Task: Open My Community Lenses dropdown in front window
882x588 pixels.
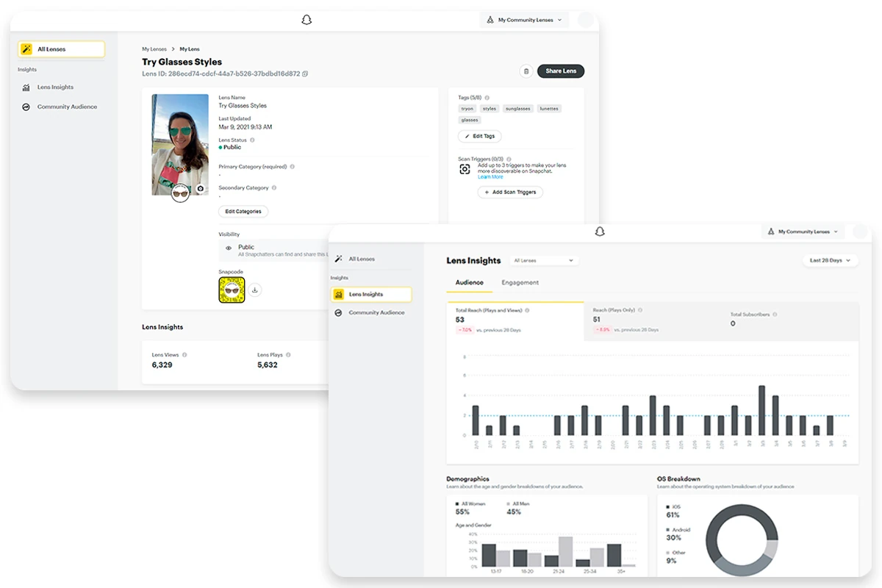Action: [803, 232]
